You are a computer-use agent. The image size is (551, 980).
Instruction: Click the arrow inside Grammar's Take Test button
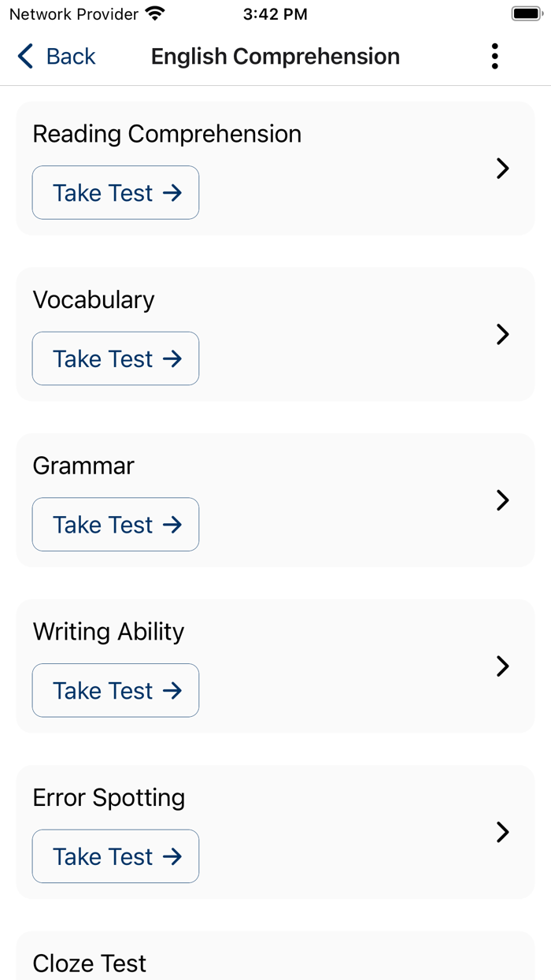pyautogui.click(x=172, y=525)
